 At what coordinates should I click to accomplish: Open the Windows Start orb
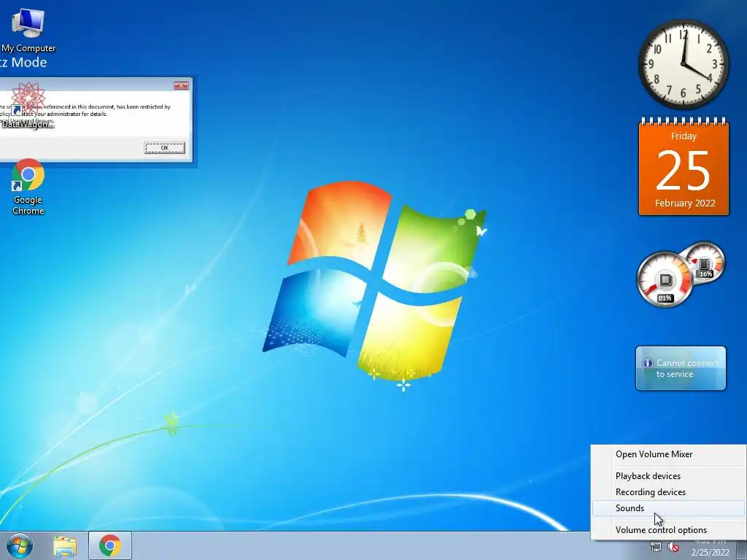click(x=20, y=545)
